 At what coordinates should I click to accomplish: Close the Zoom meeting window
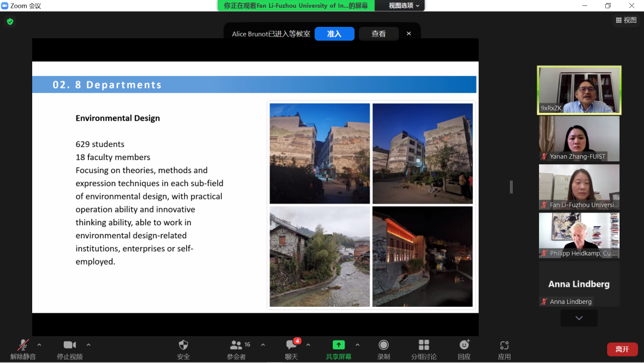[631, 5]
